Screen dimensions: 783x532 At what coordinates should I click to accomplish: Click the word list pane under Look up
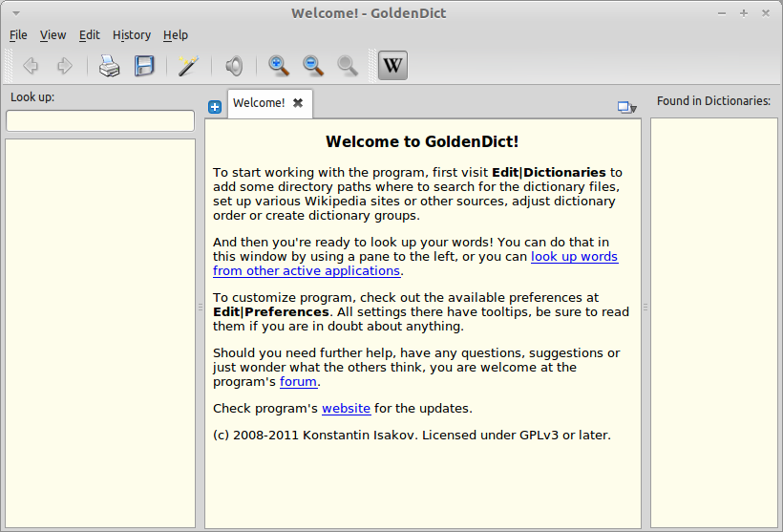click(100, 333)
